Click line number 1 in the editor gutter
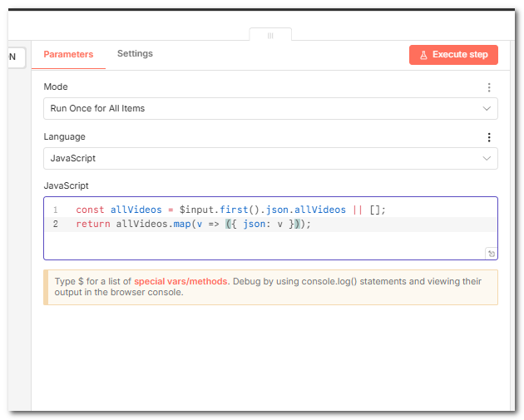The width and height of the screenshot is (524, 420). [56, 210]
